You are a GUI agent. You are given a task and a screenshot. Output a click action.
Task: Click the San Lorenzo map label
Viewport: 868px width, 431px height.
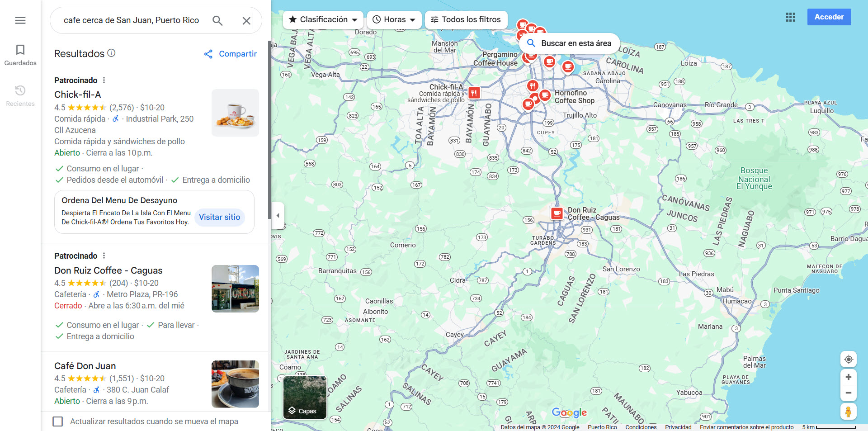coord(621,269)
